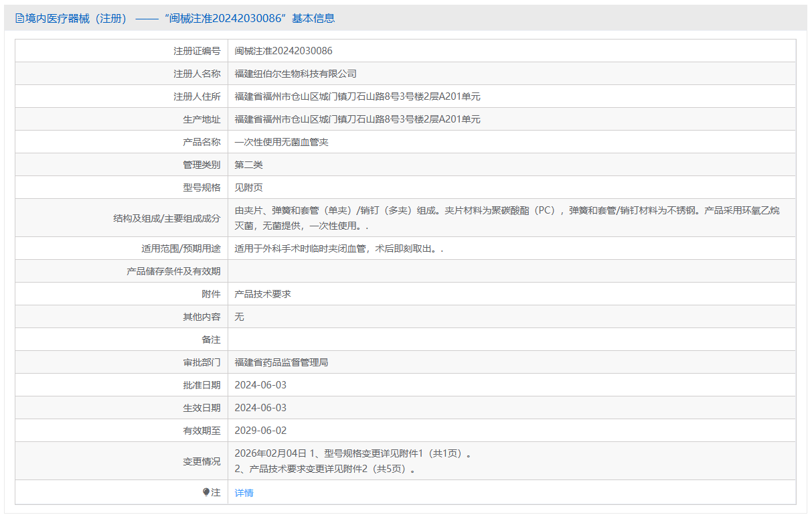Click the 产品技术要求 attachment value
This screenshot has height=519, width=812.
[x=263, y=294]
